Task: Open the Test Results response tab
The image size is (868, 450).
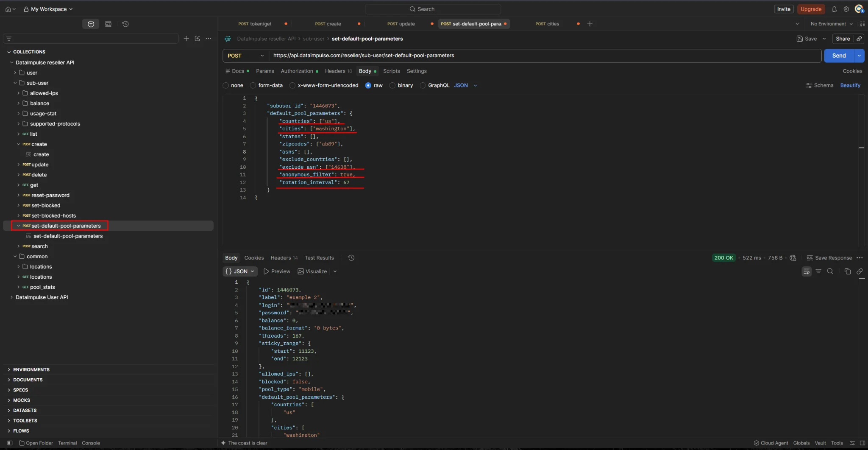Action: click(319, 257)
